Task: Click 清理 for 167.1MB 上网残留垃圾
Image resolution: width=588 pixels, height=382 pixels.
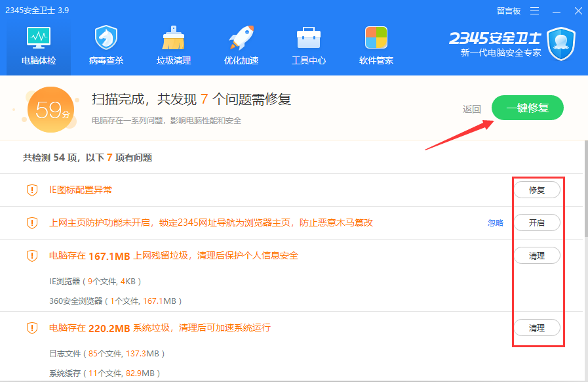Action: click(x=537, y=256)
